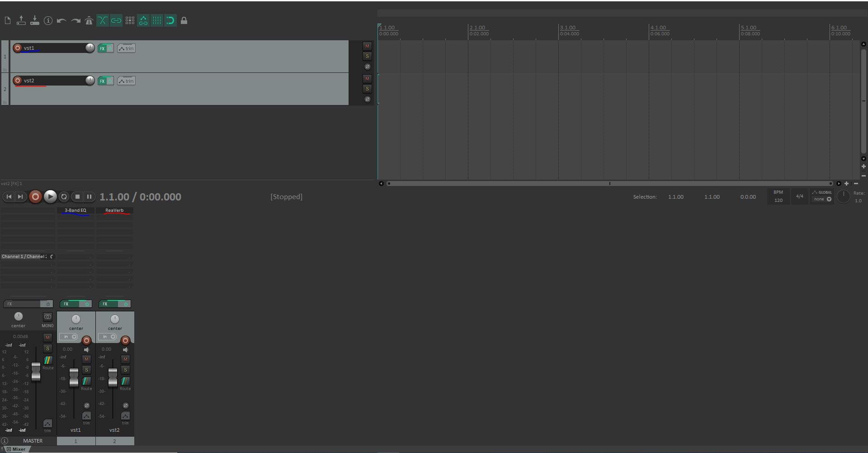Click the horizontal timeline scrollbar
This screenshot has height=453, width=868.
[609, 183]
